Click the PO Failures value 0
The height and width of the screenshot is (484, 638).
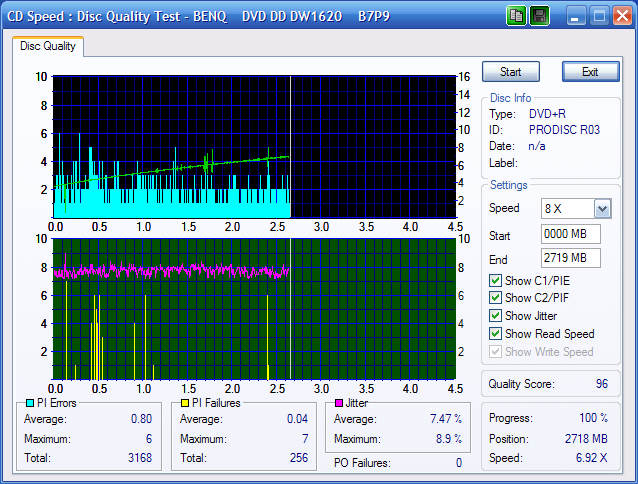coord(459,463)
